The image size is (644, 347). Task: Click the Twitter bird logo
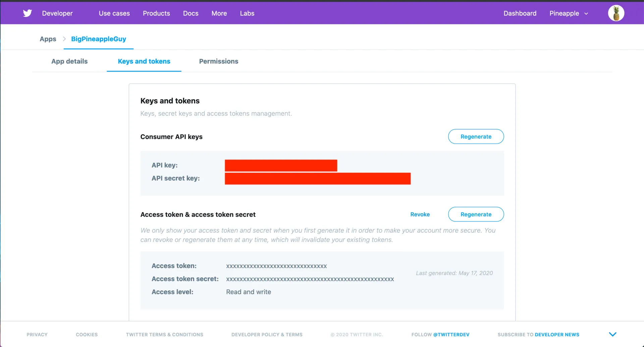(27, 13)
